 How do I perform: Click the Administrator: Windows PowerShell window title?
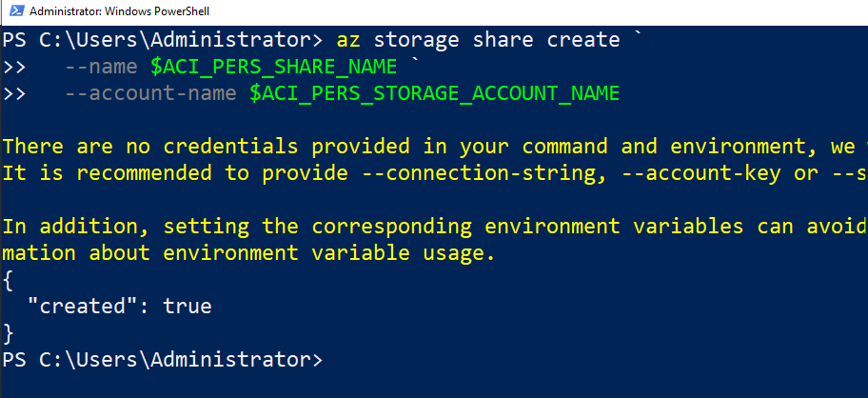coord(120,12)
